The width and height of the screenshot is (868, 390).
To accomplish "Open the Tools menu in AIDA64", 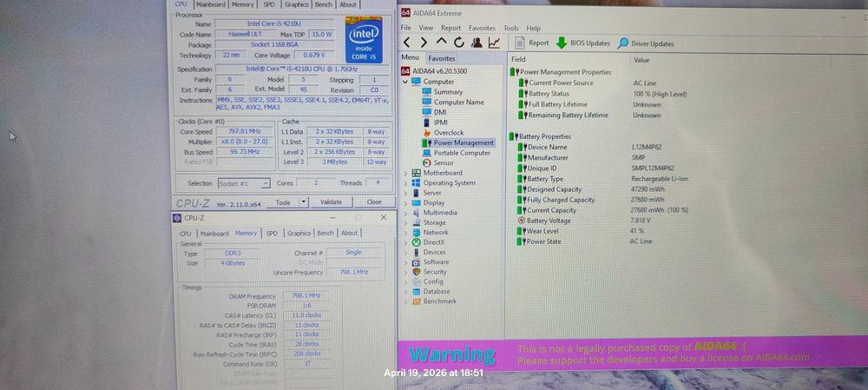I will coord(511,28).
